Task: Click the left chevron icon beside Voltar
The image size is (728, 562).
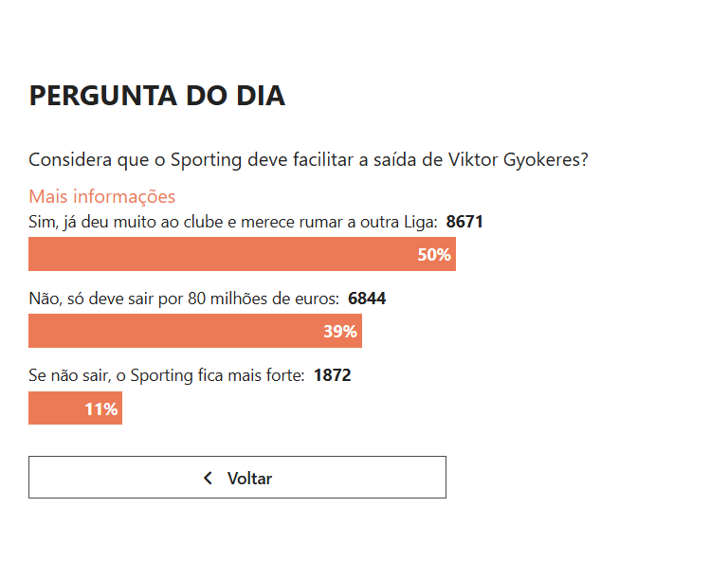Action: 208,478
